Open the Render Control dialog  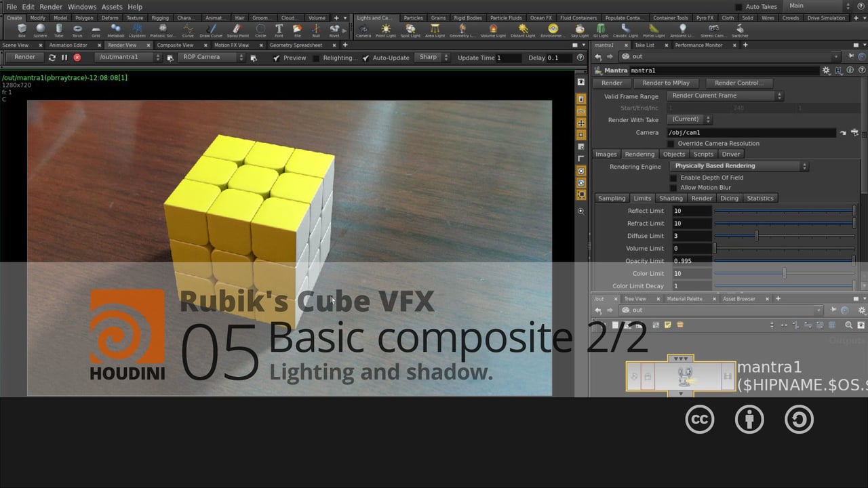(x=738, y=83)
